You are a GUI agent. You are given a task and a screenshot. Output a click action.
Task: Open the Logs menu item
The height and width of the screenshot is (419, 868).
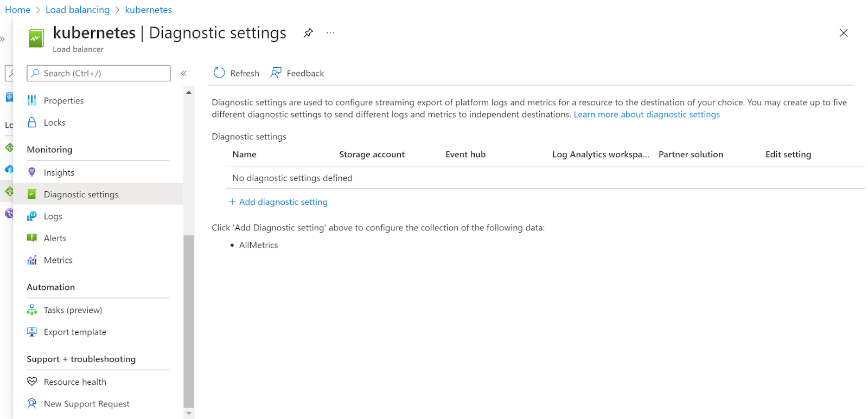click(53, 216)
